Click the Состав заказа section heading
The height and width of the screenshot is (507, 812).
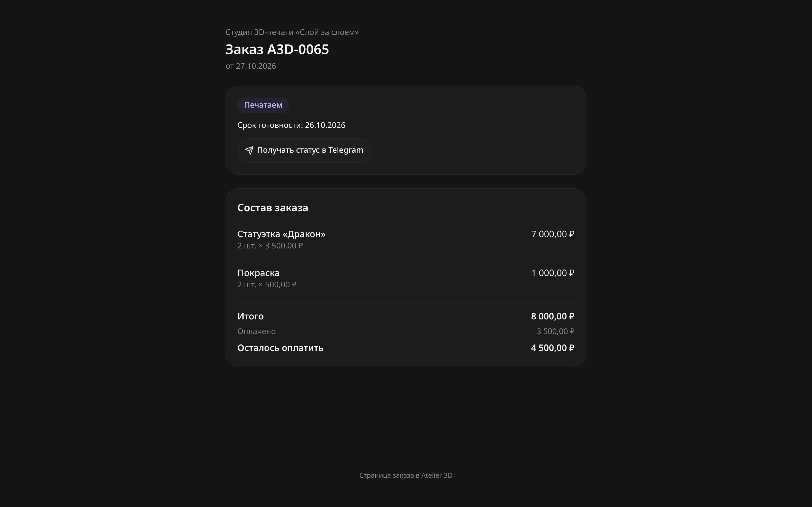tap(272, 208)
